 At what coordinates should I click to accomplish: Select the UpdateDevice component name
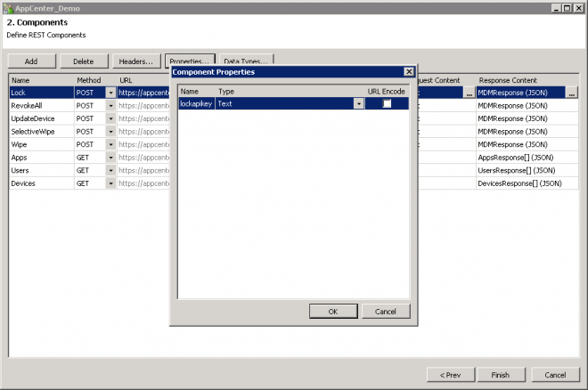pos(42,118)
